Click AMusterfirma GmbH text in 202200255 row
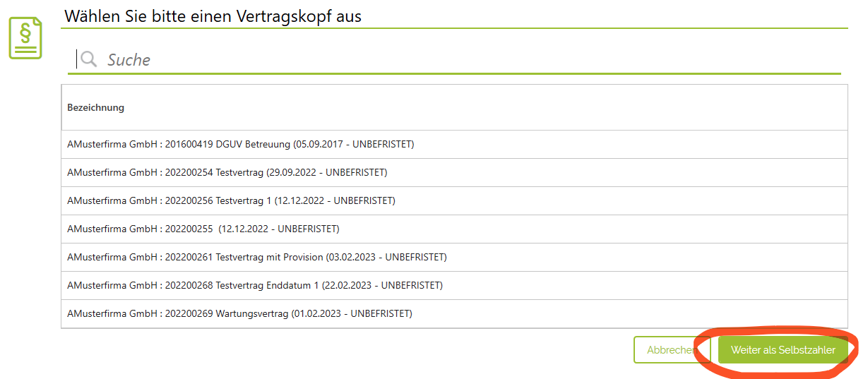868x379 pixels. click(x=112, y=229)
